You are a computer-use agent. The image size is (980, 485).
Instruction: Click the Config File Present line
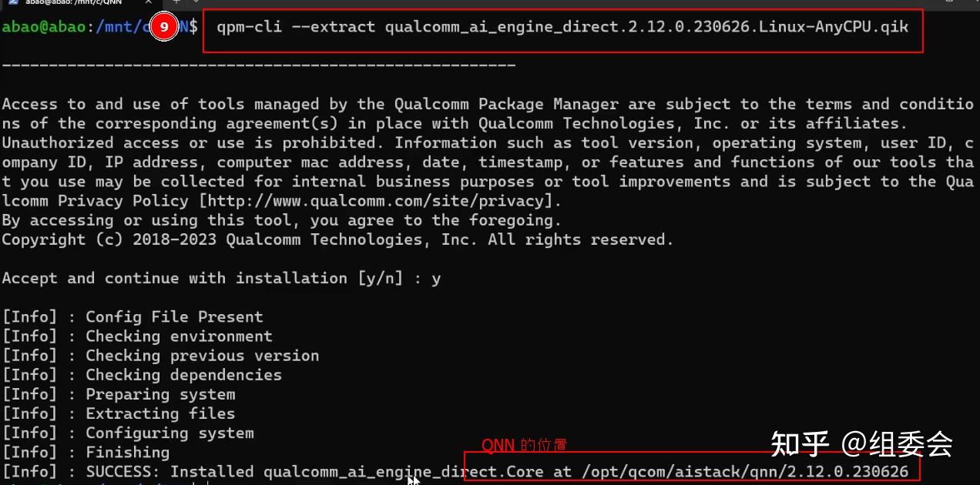click(x=173, y=316)
